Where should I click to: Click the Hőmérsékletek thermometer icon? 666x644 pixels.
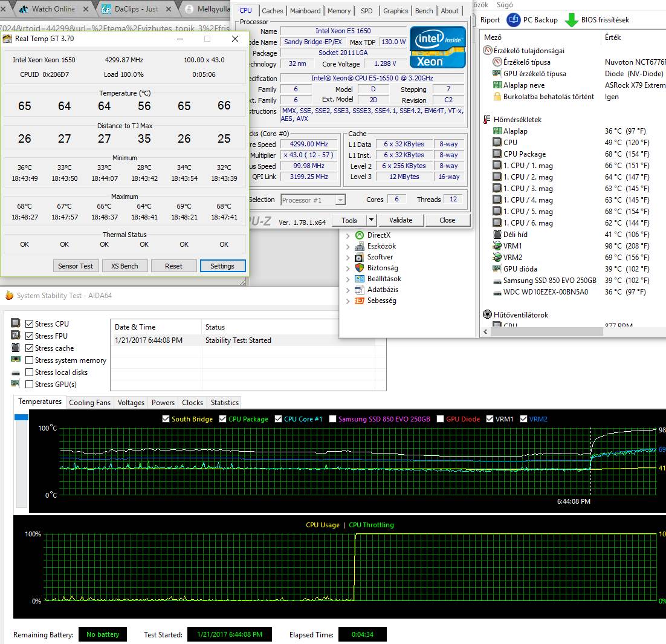pos(487,120)
